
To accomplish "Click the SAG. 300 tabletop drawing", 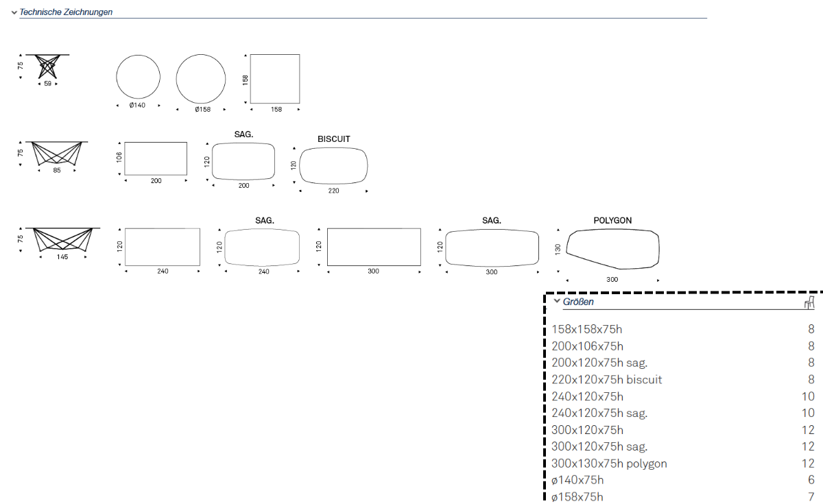I will [x=491, y=247].
